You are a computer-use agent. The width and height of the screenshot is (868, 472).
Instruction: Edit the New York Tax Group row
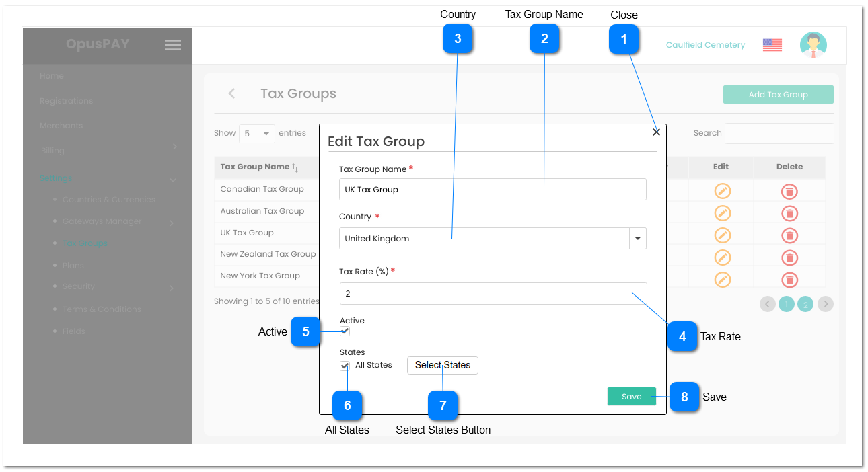pos(721,278)
